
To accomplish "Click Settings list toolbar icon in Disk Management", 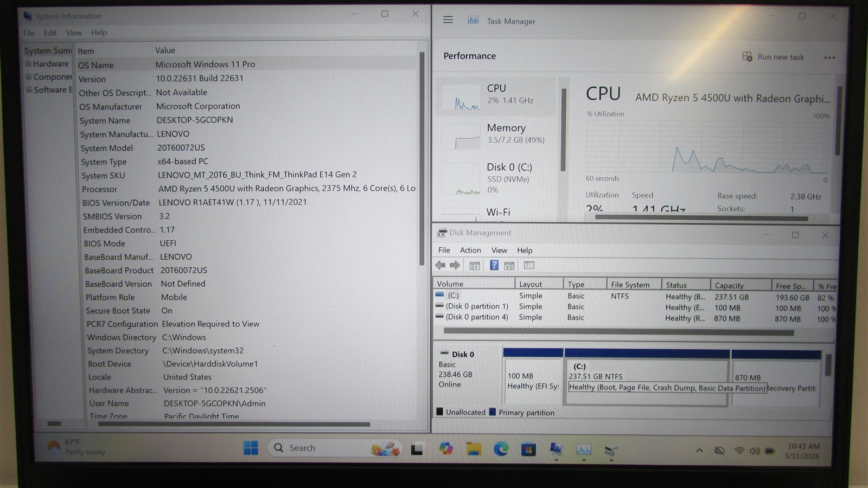I will pos(529,265).
